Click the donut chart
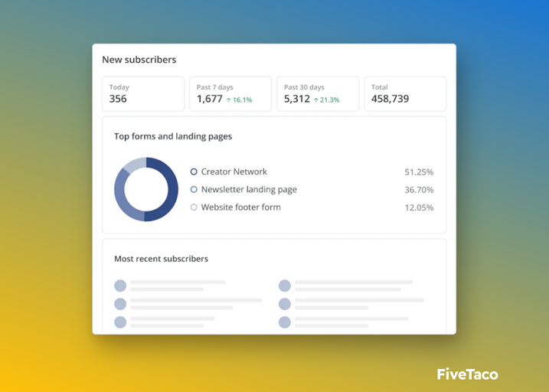Screen dimensions: 549x392 [x=146, y=189]
